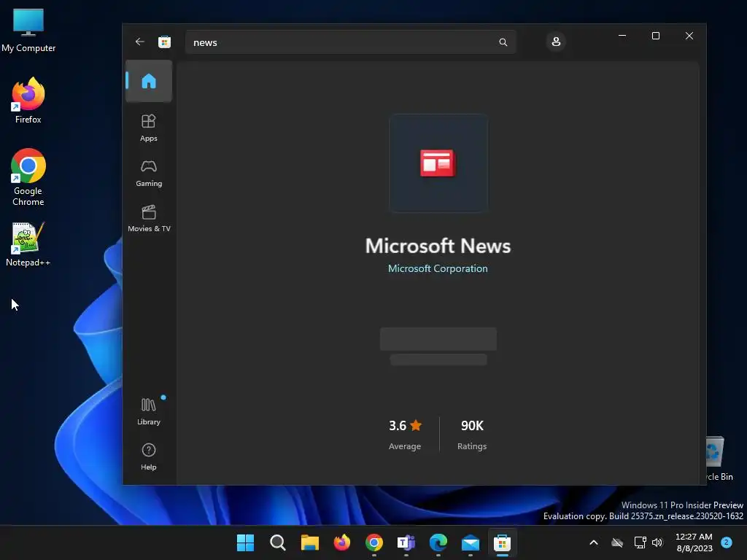Click the search magnifier icon in Store

[x=503, y=42]
